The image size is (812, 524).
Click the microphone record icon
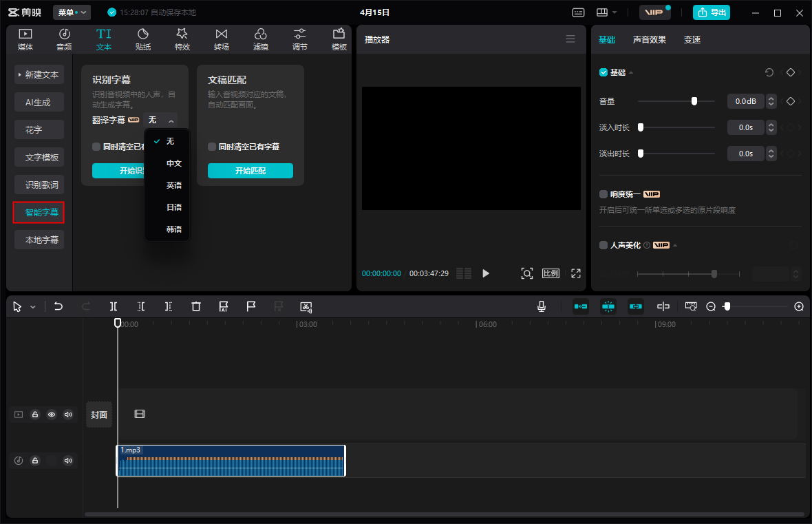pos(542,307)
